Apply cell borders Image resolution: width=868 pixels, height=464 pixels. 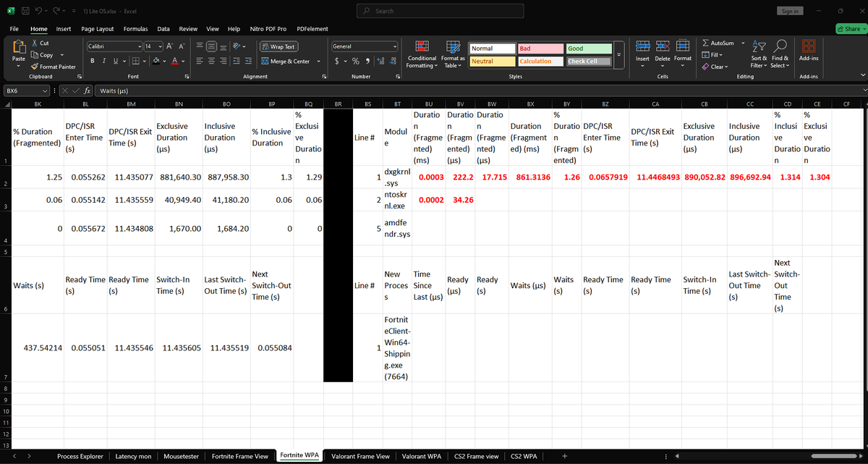(136, 62)
